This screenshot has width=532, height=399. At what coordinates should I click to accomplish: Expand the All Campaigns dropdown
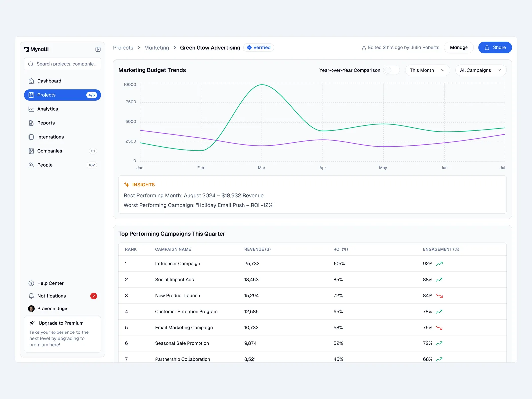[x=480, y=70]
